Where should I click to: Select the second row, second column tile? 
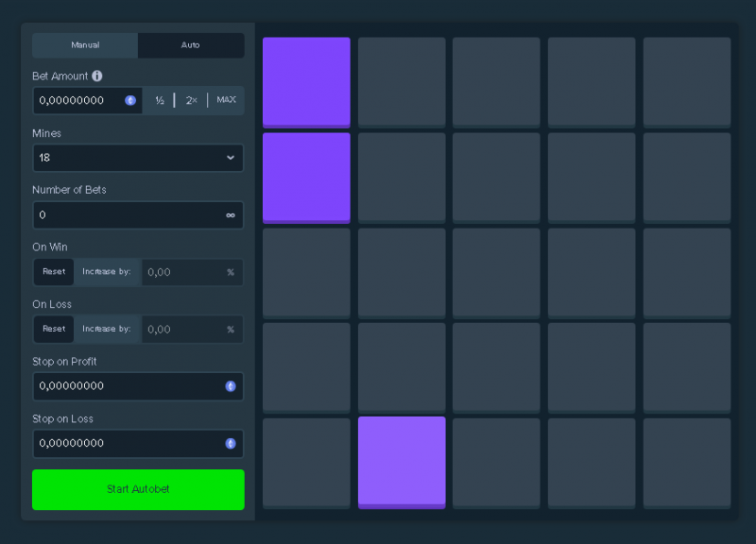point(402,178)
